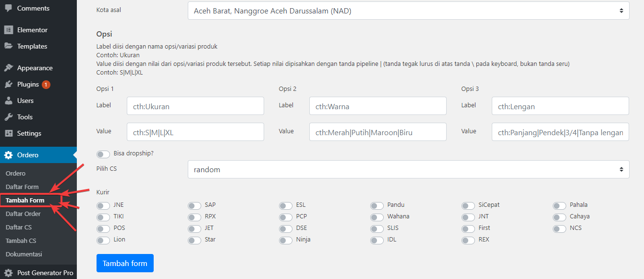Image resolution: width=644 pixels, height=279 pixels.
Task: Click the Comments speech bubble icon
Action: click(9, 8)
